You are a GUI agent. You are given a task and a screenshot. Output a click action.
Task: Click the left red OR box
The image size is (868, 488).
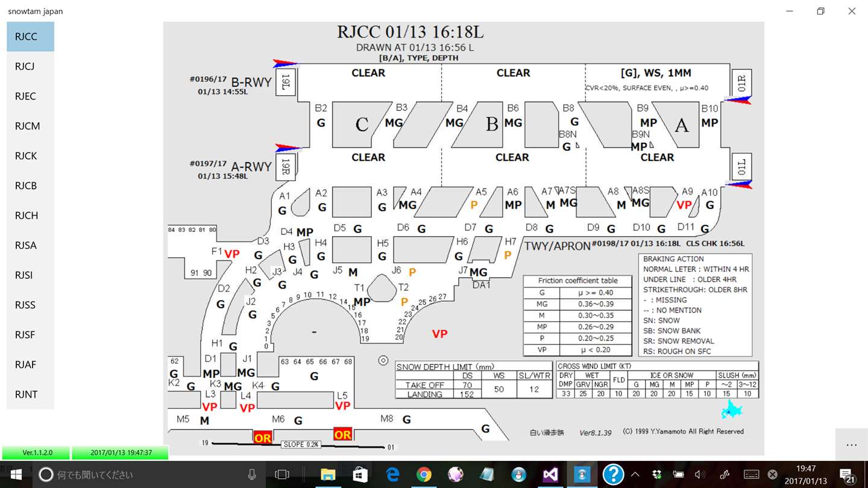tap(262, 438)
